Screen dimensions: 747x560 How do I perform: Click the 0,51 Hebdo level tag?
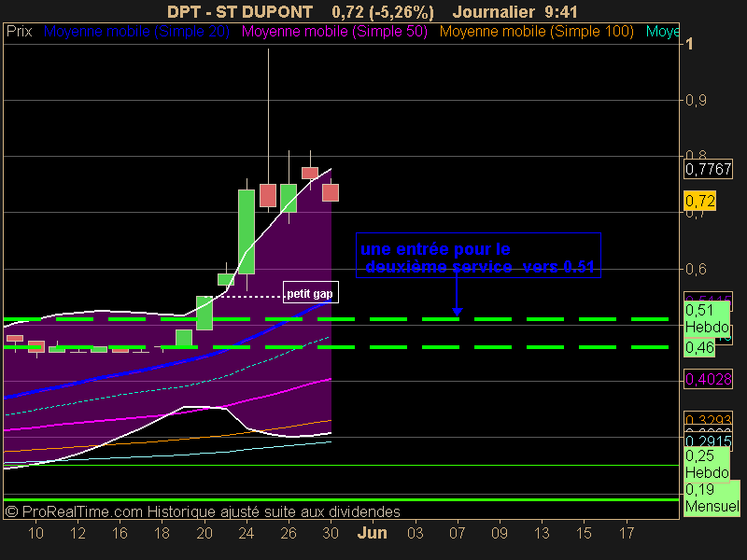pyautogui.click(x=707, y=318)
